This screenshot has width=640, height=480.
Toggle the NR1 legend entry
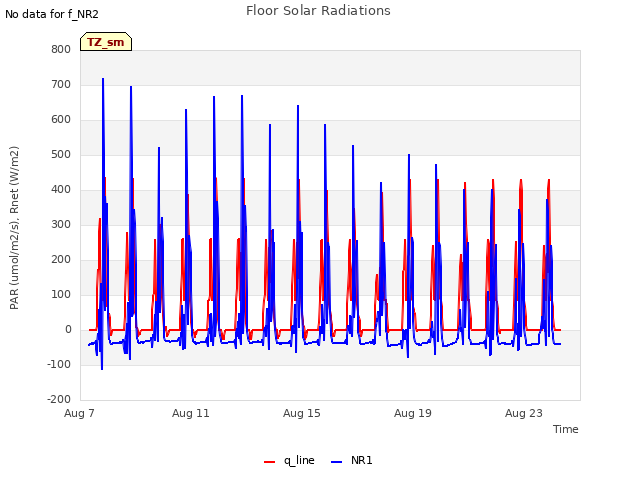click(351, 460)
